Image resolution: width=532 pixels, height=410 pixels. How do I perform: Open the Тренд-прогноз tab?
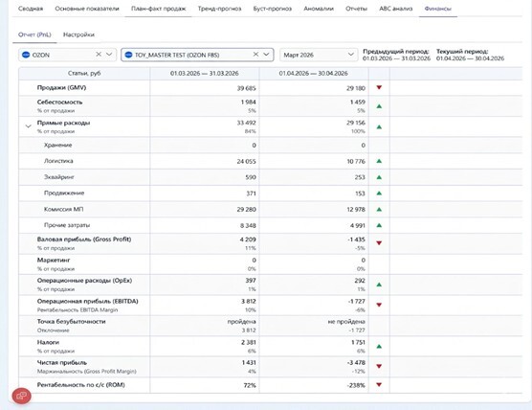(x=219, y=9)
